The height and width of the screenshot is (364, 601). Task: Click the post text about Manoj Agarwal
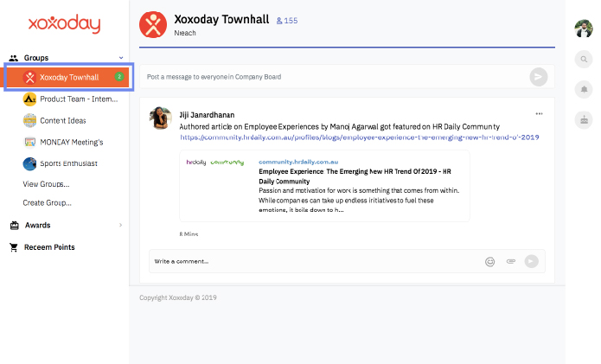click(x=340, y=127)
